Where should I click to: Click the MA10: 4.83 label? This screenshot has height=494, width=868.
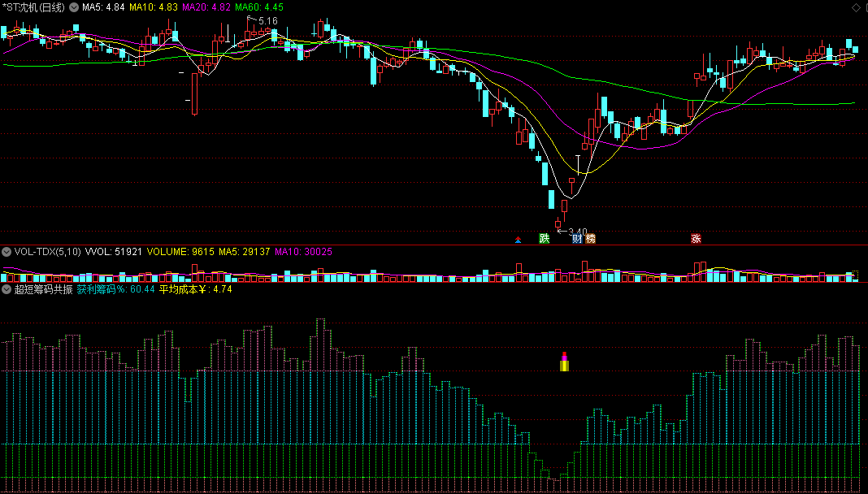154,8
